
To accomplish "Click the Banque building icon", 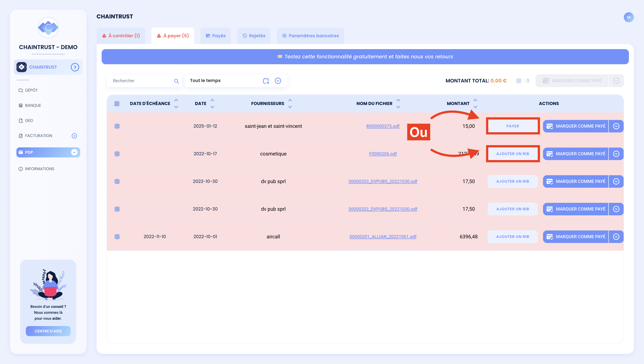I will click(21, 105).
